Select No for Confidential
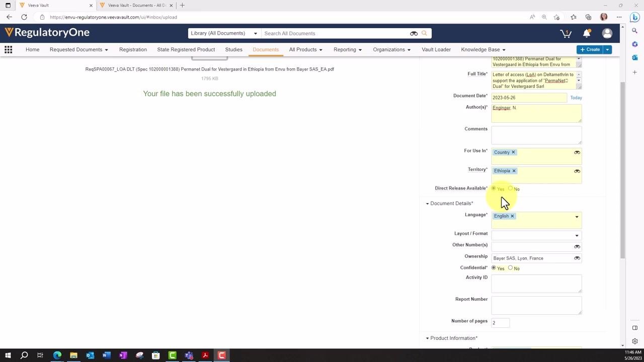This screenshot has width=644, height=362. tap(510, 268)
